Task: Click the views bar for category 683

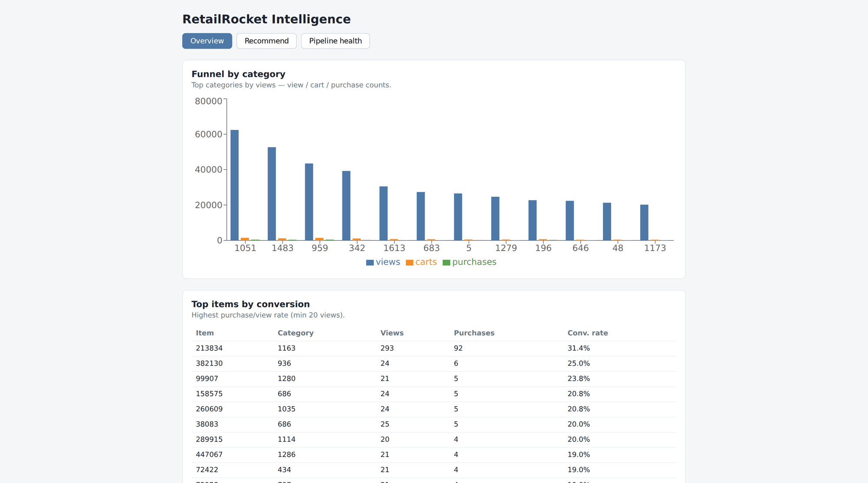Action: 421,216
